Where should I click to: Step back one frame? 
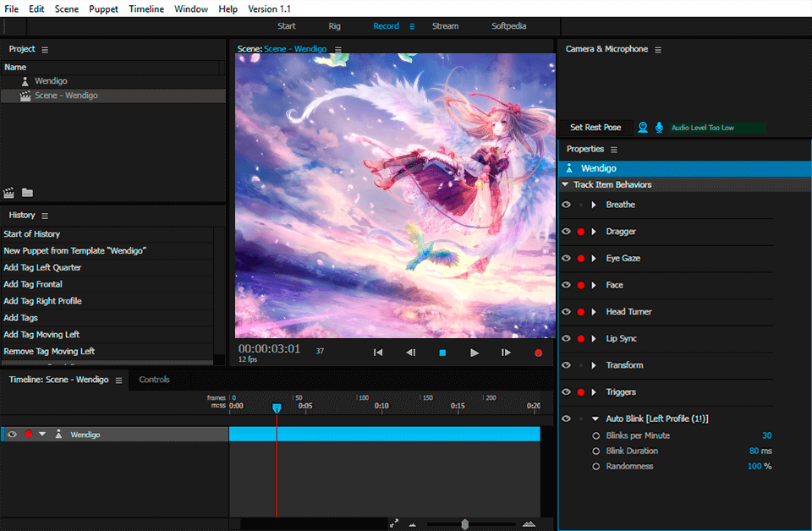[410, 353]
